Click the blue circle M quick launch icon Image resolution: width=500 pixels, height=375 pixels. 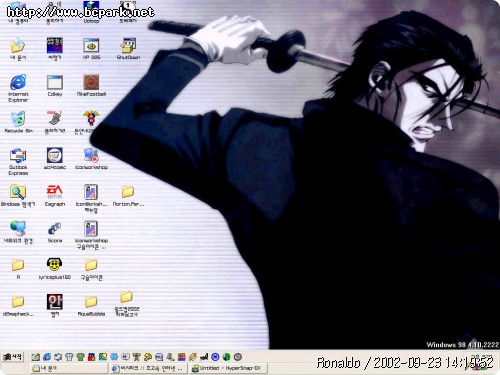pyautogui.click(x=215, y=357)
